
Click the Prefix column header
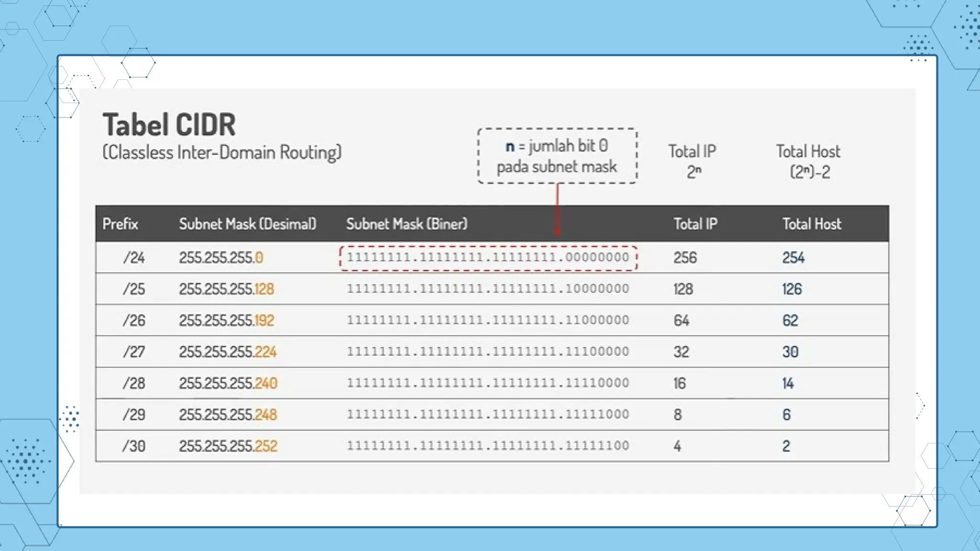click(x=120, y=224)
